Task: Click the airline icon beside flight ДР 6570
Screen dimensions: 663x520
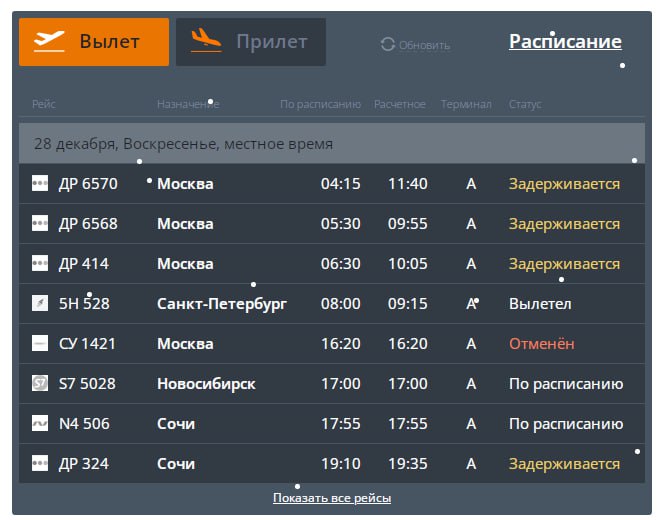Action: [x=40, y=183]
